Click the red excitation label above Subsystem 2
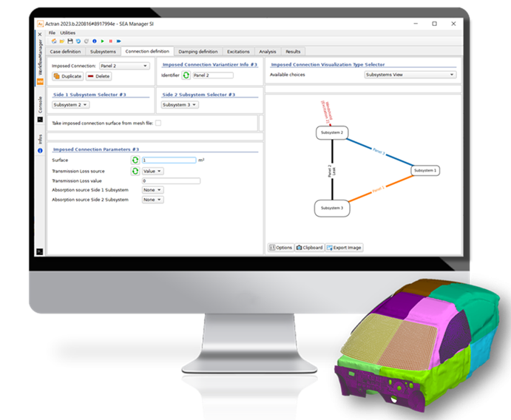 tap(327, 112)
